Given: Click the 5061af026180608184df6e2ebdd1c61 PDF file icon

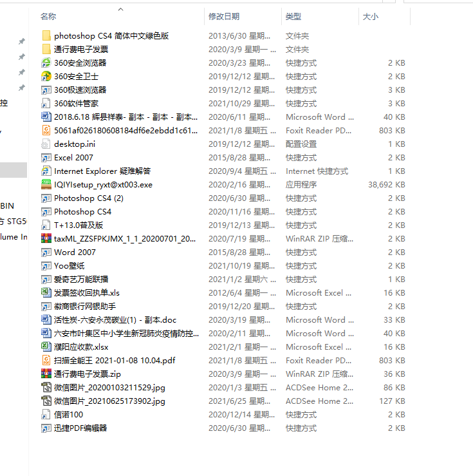Looking at the screenshot, I should pyautogui.click(x=46, y=131).
